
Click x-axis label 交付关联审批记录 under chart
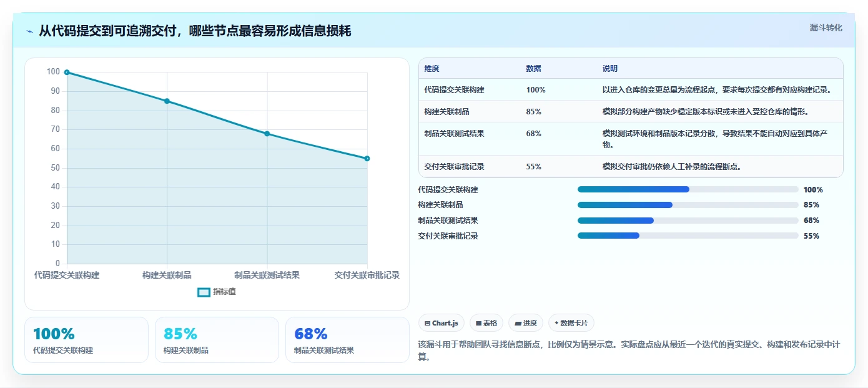(367, 275)
